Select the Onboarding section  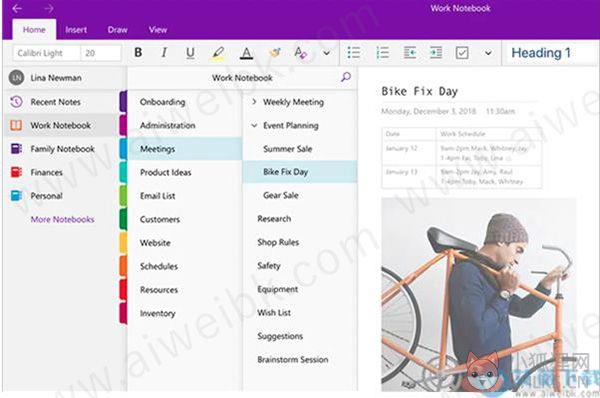pyautogui.click(x=185, y=102)
